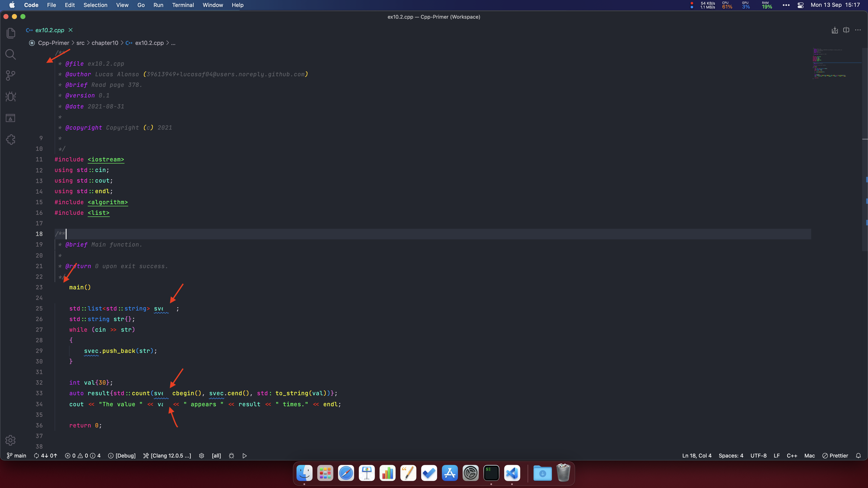
Task: Open the notifications bell in status bar
Action: (858, 456)
